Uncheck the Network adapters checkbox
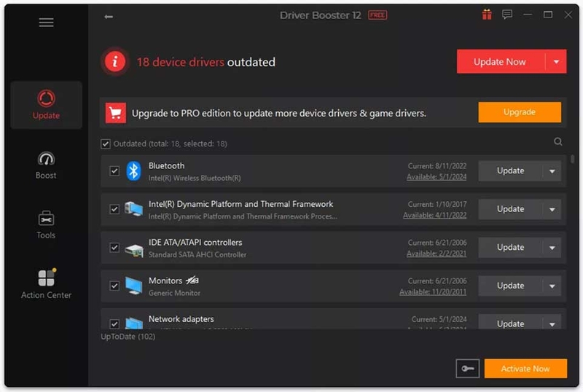The image size is (583, 392). [114, 324]
